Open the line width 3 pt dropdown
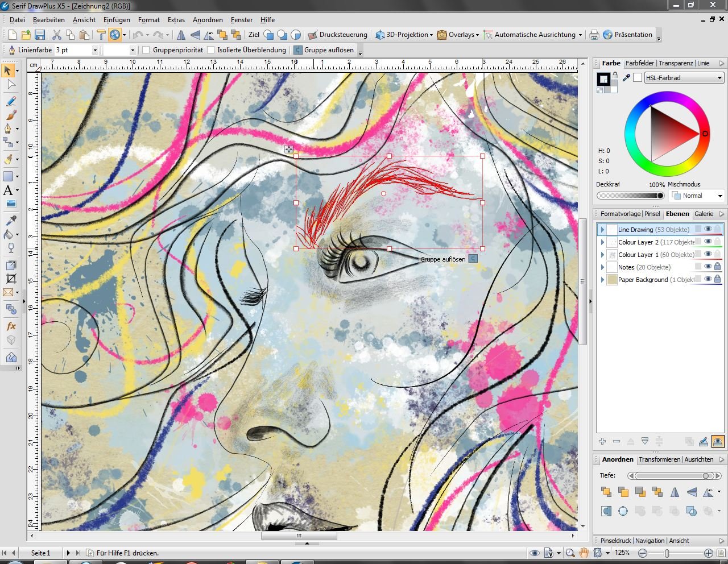The width and height of the screenshot is (728, 564). (95, 50)
